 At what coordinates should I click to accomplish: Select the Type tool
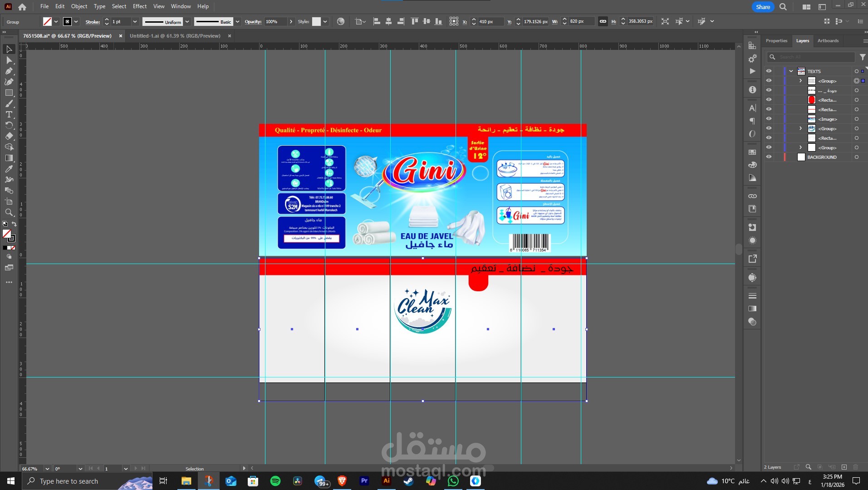click(x=9, y=114)
